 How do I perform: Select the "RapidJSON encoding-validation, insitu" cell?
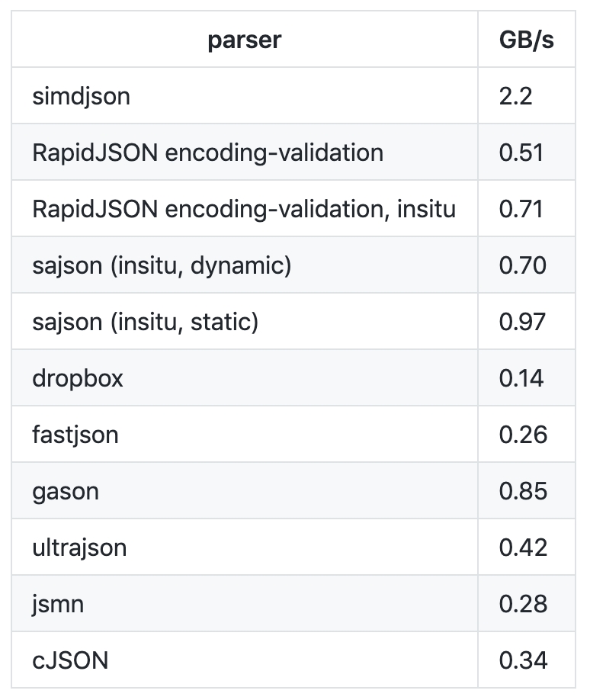tap(244, 209)
